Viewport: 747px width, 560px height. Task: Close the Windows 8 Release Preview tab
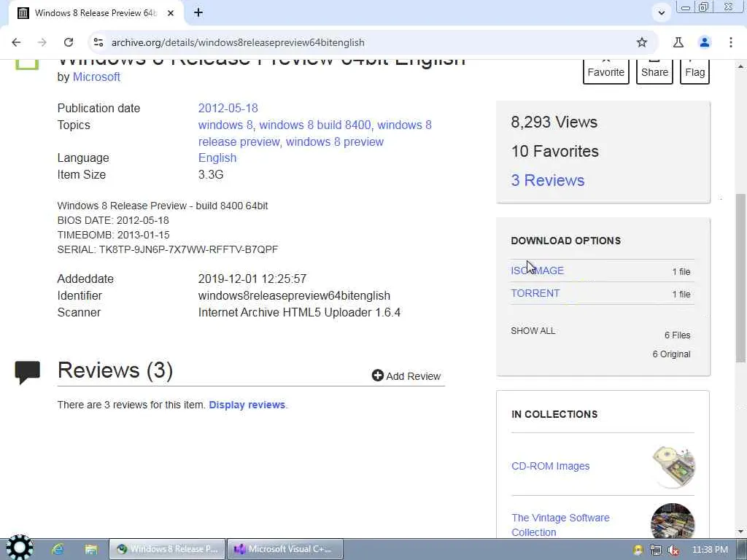click(171, 13)
